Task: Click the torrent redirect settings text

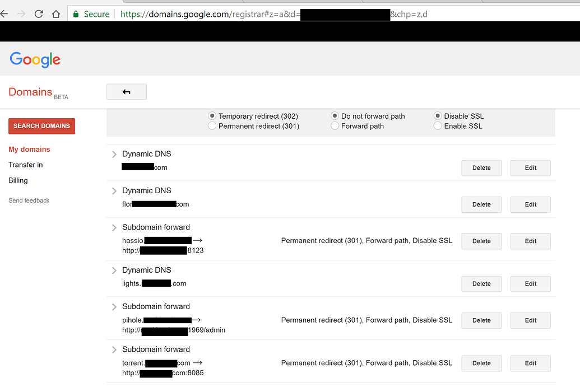Action: click(x=366, y=363)
